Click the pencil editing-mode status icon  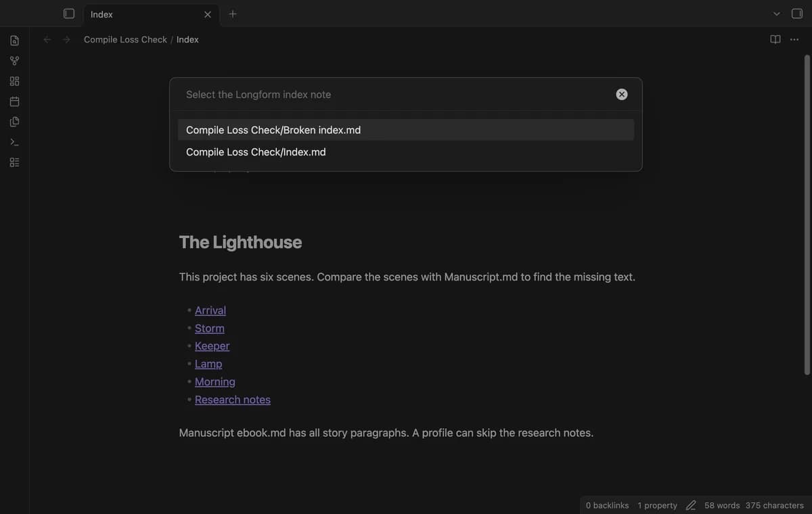coord(691,505)
